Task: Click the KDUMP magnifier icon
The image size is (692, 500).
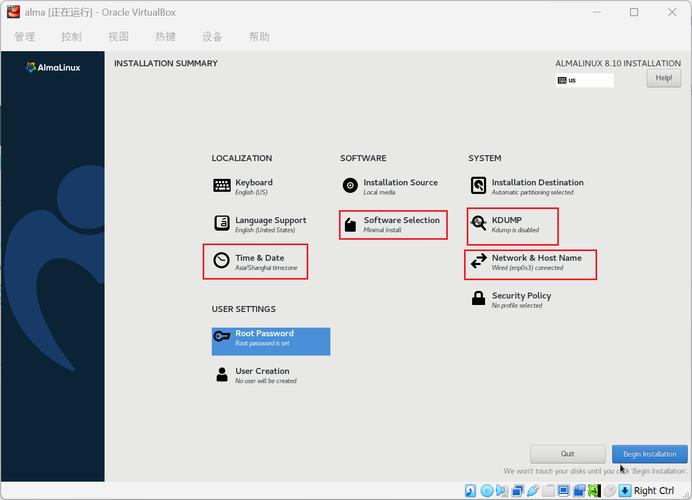Action: [478, 223]
